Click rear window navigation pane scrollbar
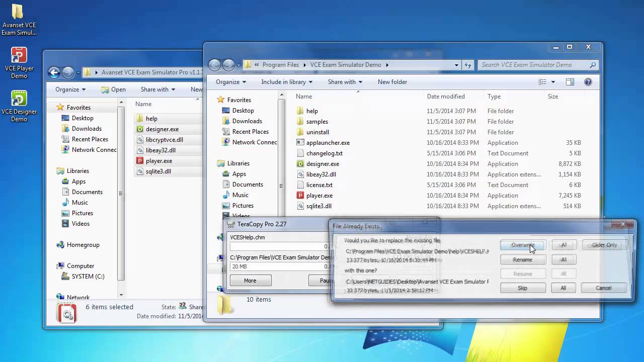The width and height of the screenshot is (644, 362). (x=121, y=194)
